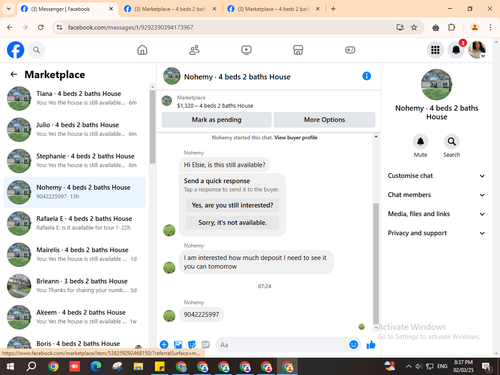Click the conversation information icon

pos(367,76)
